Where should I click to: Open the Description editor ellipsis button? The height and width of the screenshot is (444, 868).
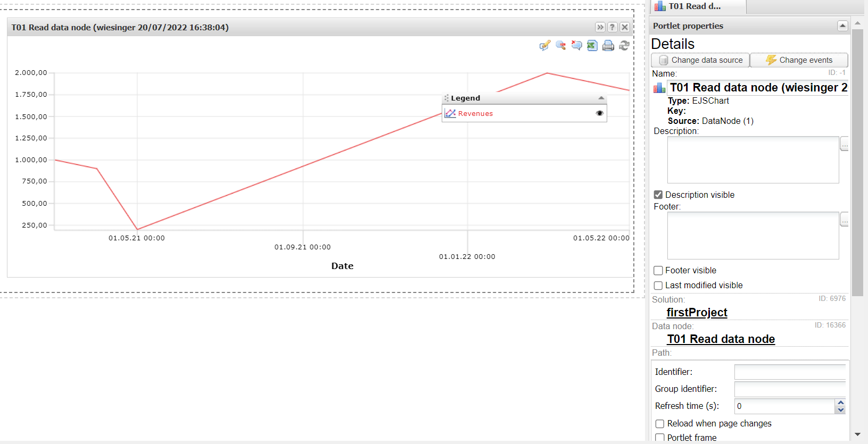tap(845, 144)
